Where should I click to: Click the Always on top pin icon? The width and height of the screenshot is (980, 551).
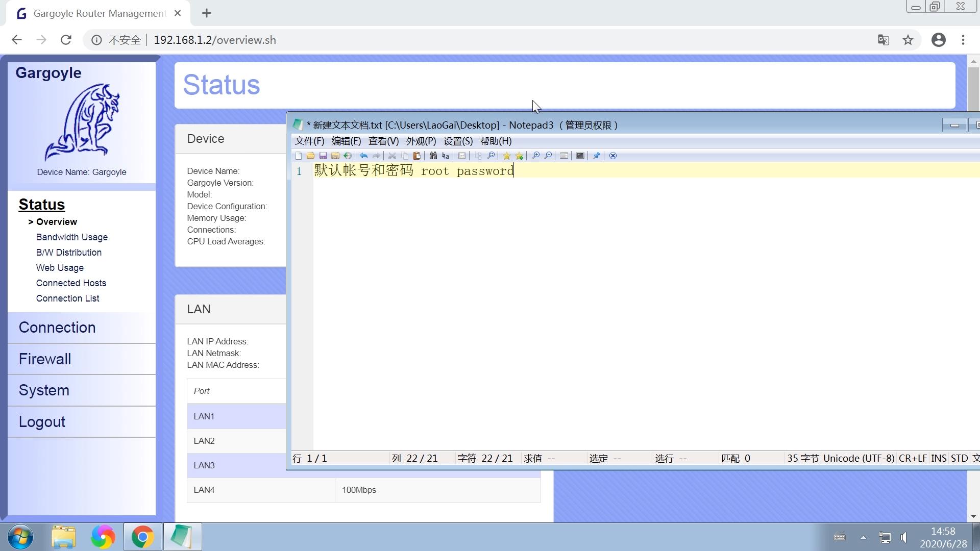(596, 156)
